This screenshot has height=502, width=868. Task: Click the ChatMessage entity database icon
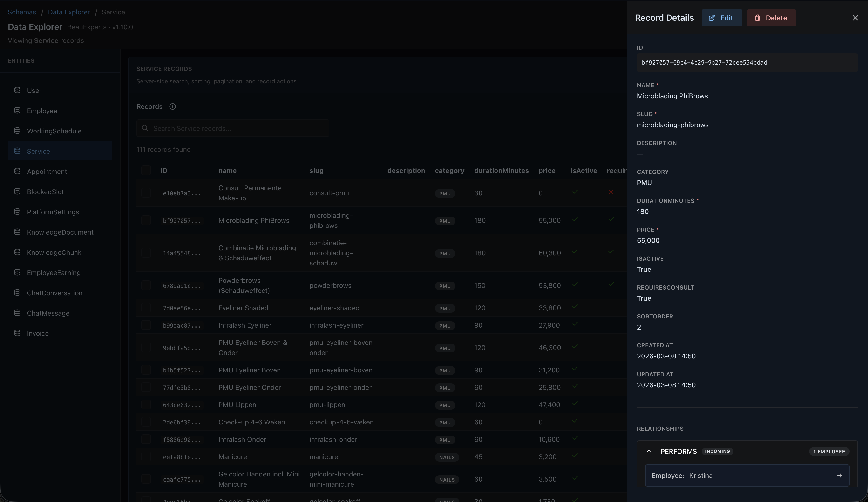coord(17,313)
